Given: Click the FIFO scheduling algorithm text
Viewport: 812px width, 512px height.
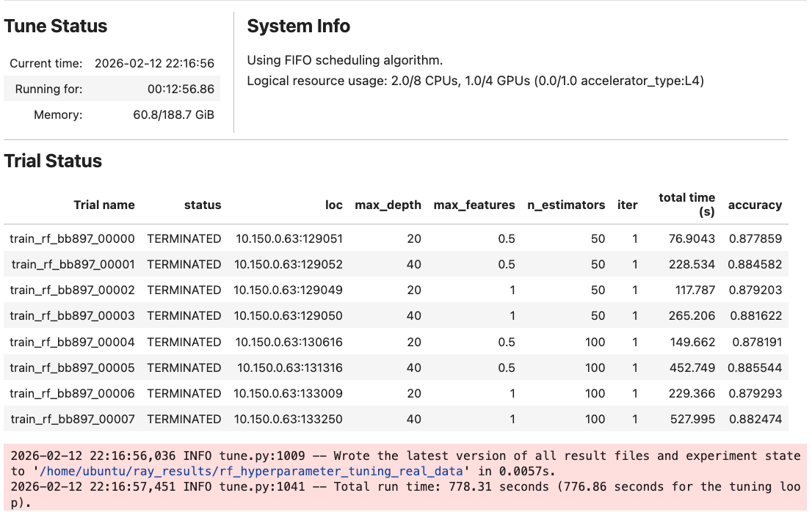Looking at the screenshot, I should [x=345, y=60].
